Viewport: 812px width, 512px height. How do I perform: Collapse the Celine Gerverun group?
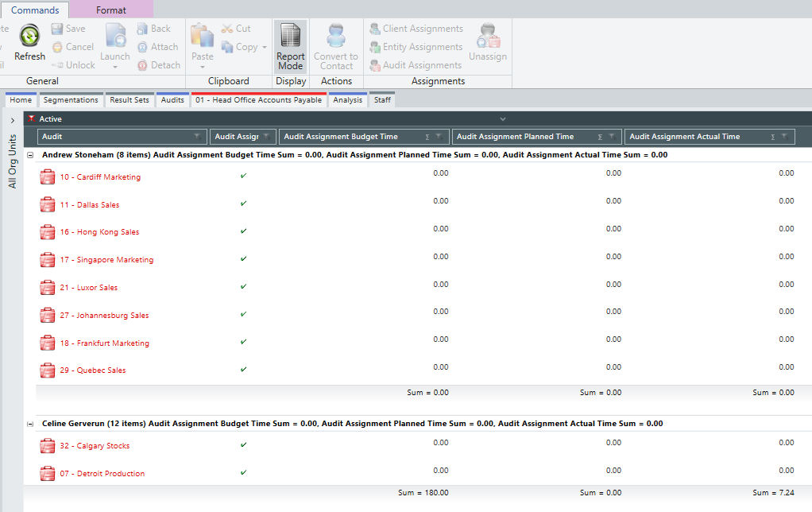point(30,424)
